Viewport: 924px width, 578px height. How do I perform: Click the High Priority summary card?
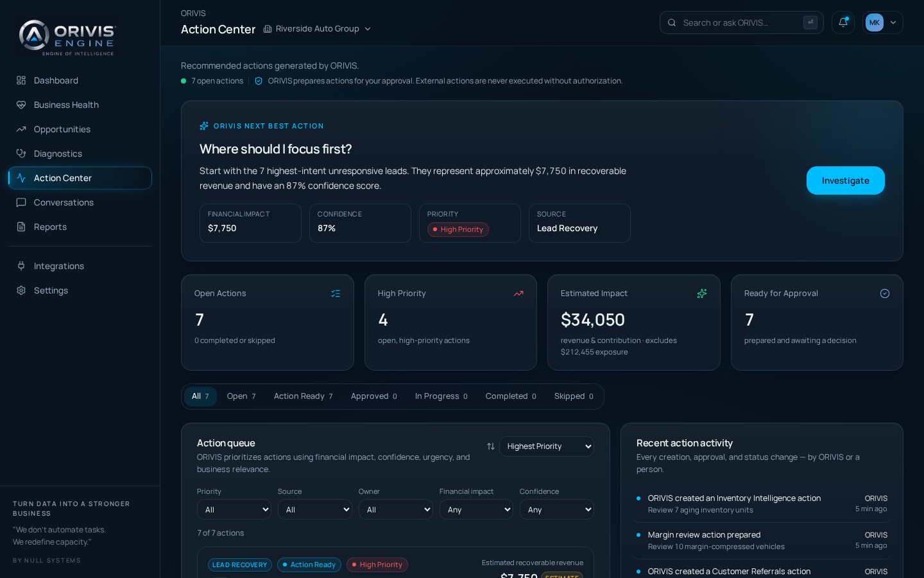(450, 322)
